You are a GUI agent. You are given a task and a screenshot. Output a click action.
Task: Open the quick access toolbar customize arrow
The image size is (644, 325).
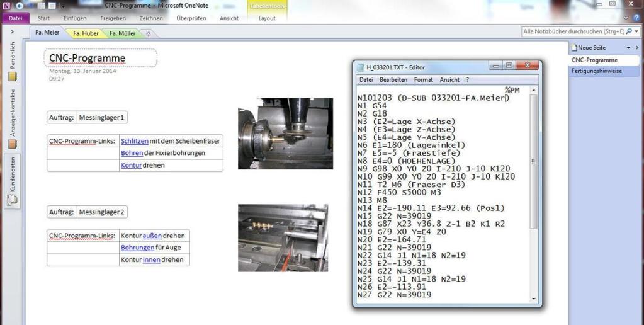pyautogui.click(x=63, y=6)
